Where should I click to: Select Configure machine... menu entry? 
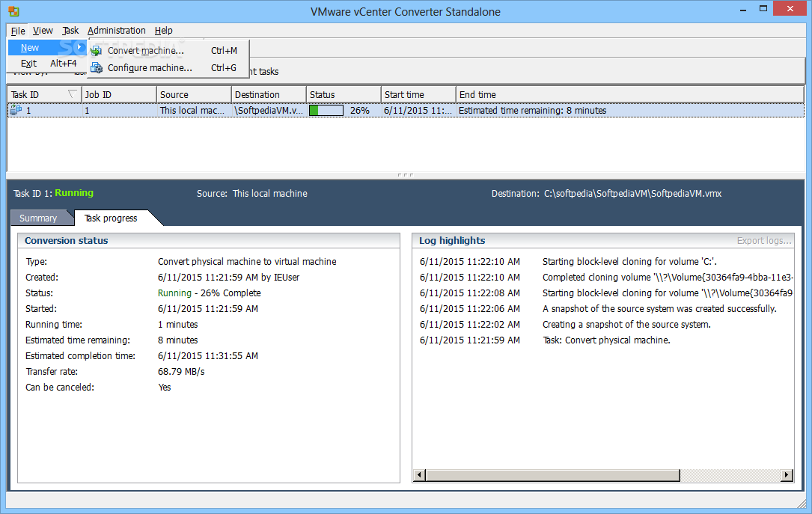point(168,68)
